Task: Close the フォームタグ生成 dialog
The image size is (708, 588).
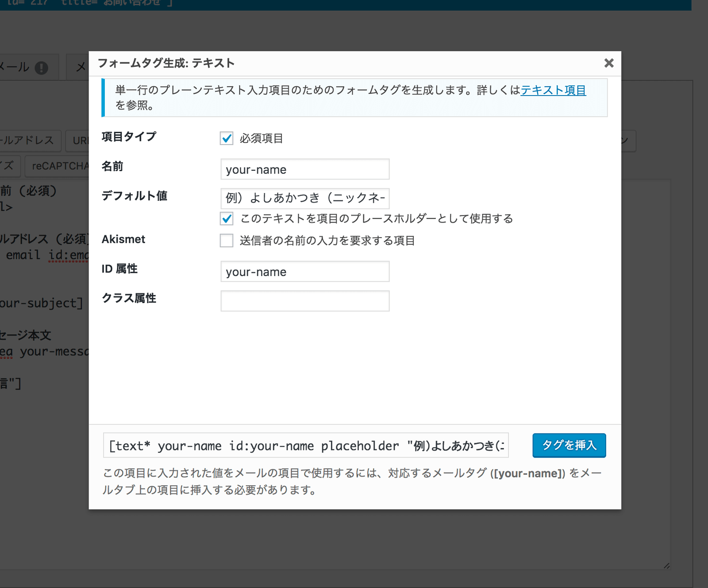Action: [609, 63]
